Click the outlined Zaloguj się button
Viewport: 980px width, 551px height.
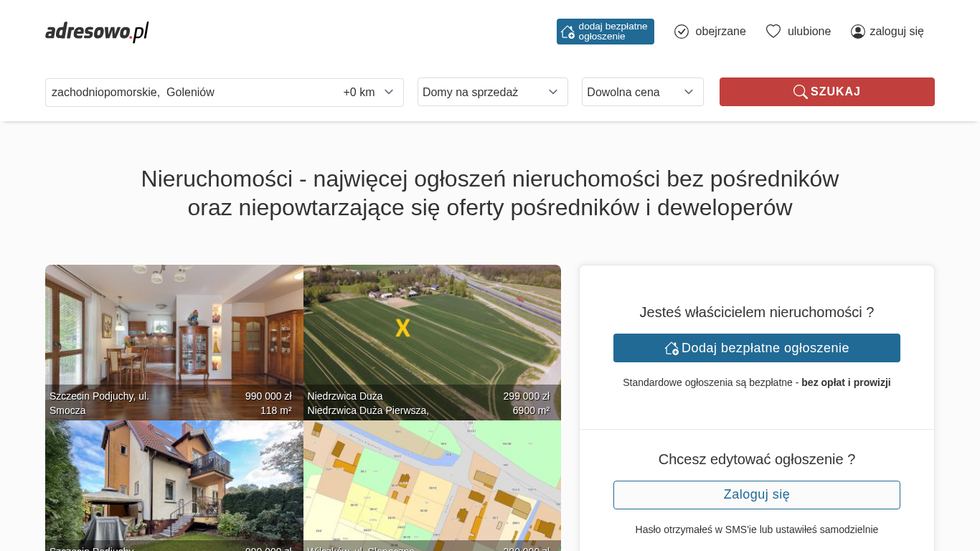tap(756, 495)
